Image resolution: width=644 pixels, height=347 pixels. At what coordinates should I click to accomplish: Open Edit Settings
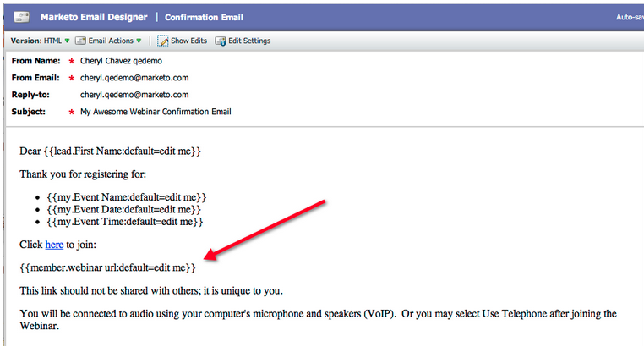click(x=243, y=41)
